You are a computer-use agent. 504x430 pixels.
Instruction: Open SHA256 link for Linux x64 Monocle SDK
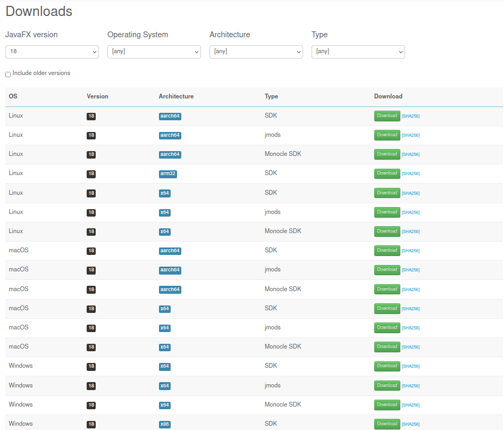pyautogui.click(x=411, y=231)
